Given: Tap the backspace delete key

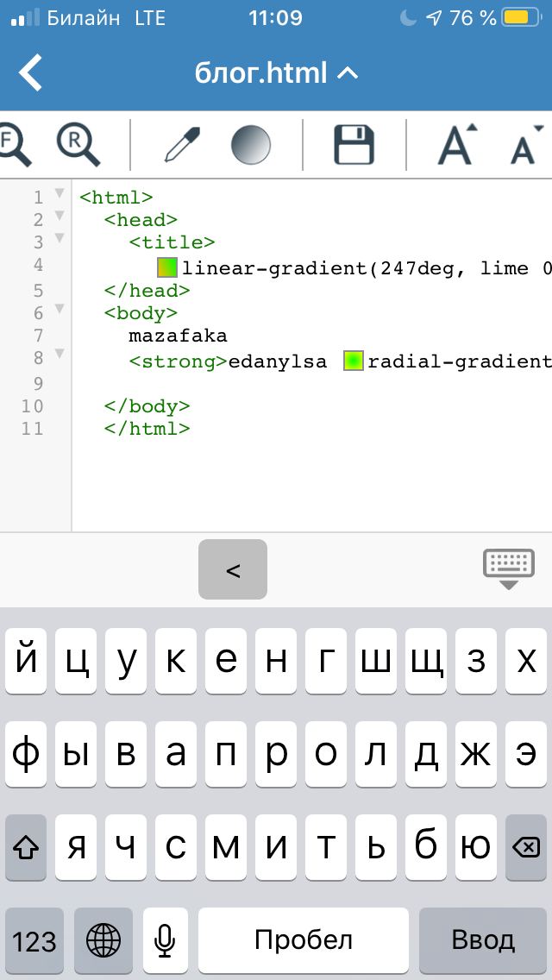Looking at the screenshot, I should point(526,847).
